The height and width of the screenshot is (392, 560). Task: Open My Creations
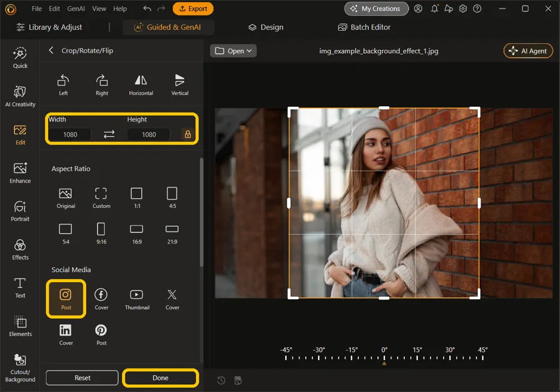376,8
